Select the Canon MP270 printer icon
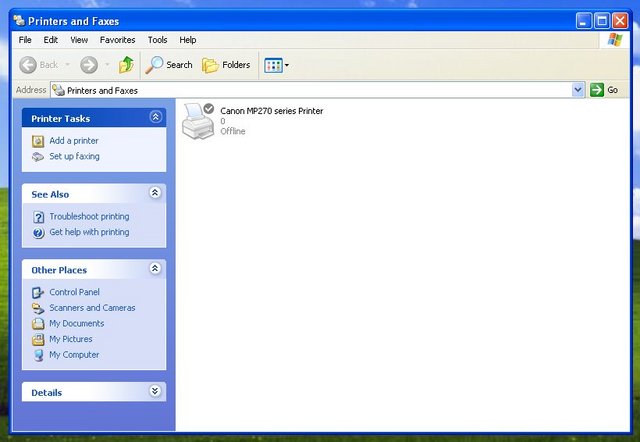 point(198,121)
